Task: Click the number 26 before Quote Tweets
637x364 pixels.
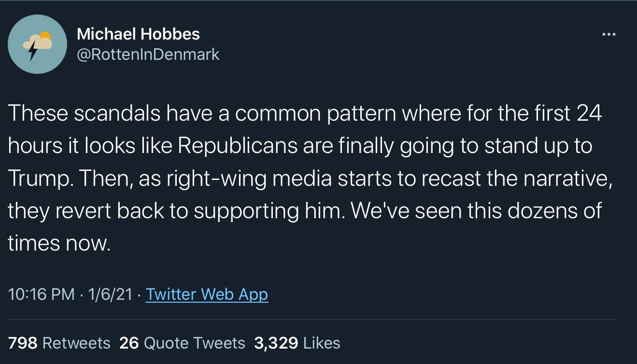Action: [129, 343]
